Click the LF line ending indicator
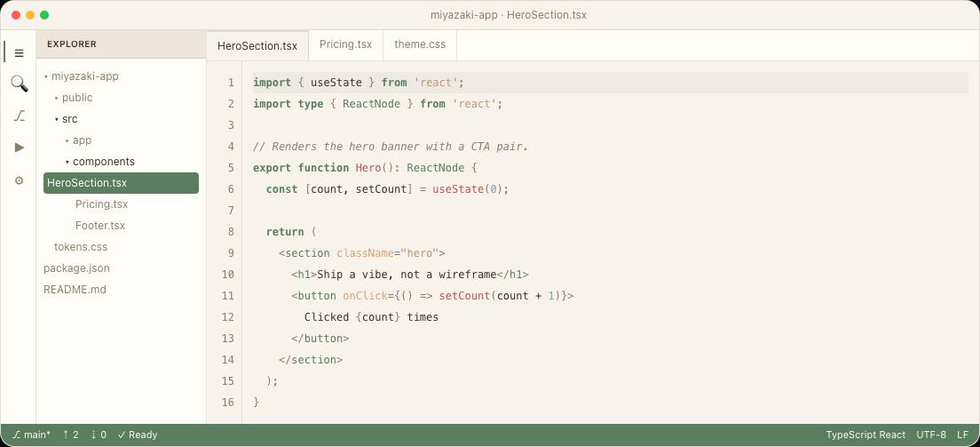980x447 pixels. pyautogui.click(x=962, y=435)
